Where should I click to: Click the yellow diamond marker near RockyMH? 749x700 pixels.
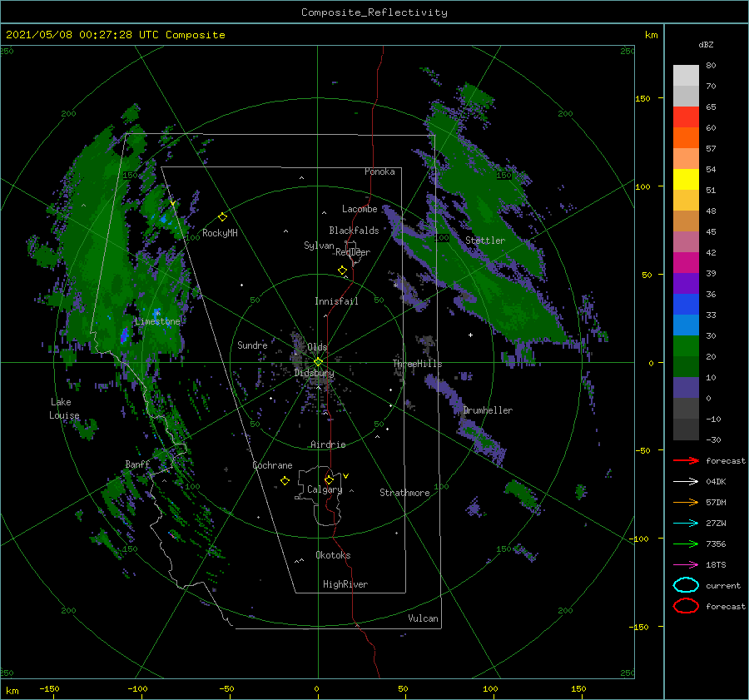[x=222, y=217]
